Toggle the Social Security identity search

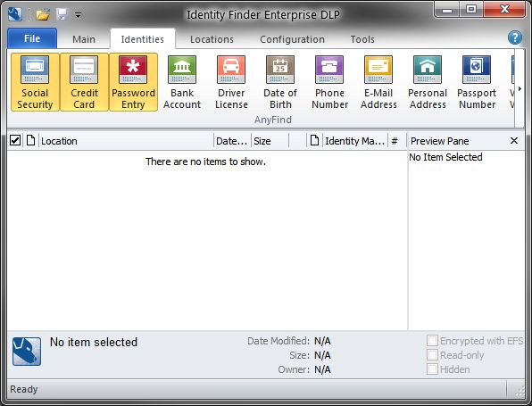35,82
